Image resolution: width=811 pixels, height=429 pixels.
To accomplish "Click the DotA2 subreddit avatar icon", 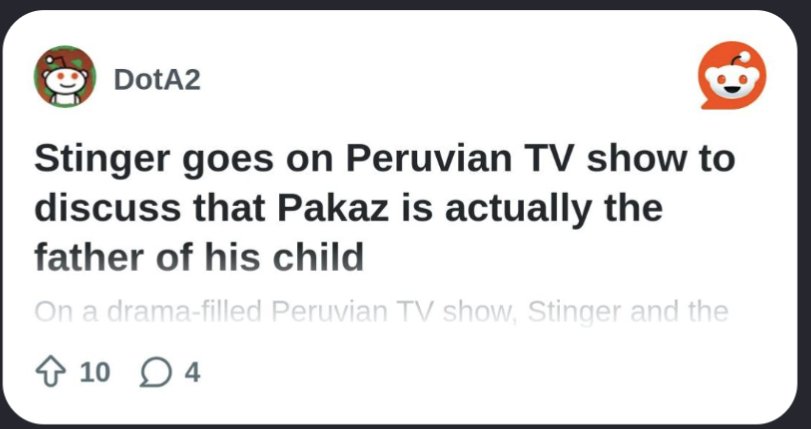I will (x=66, y=78).
